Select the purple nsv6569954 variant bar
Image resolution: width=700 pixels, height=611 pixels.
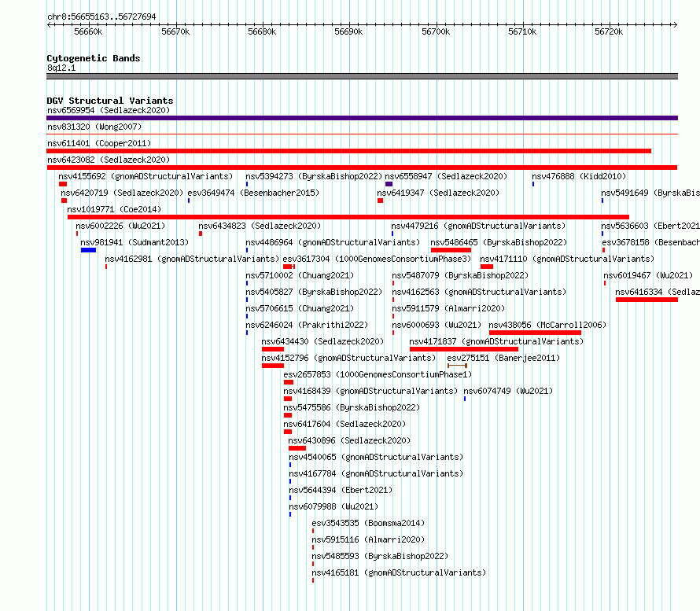click(x=362, y=118)
